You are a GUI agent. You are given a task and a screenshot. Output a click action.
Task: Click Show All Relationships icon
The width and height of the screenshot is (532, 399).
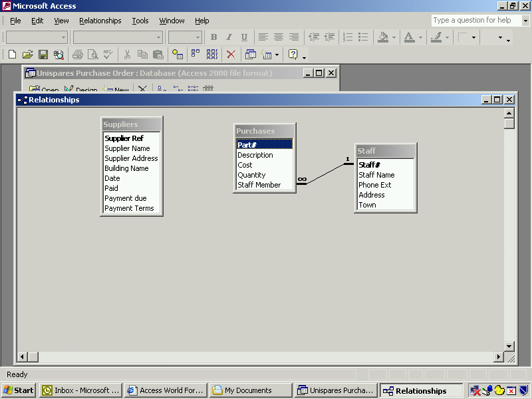pos(211,55)
